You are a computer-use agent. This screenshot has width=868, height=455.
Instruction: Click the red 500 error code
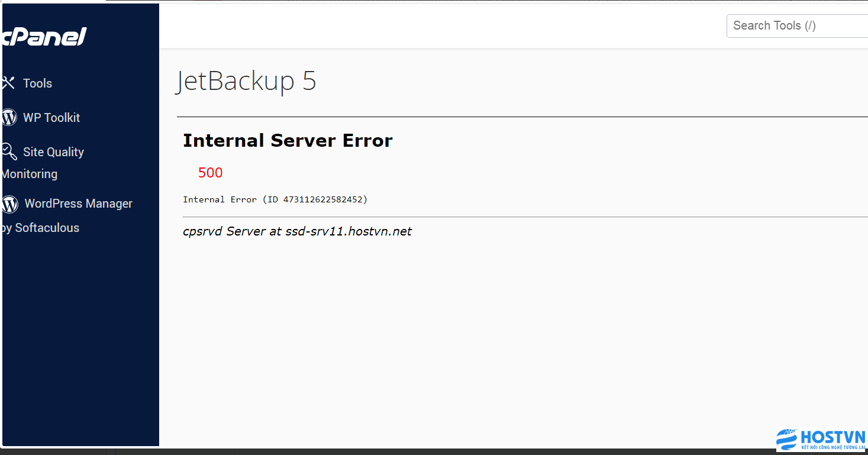coord(210,173)
